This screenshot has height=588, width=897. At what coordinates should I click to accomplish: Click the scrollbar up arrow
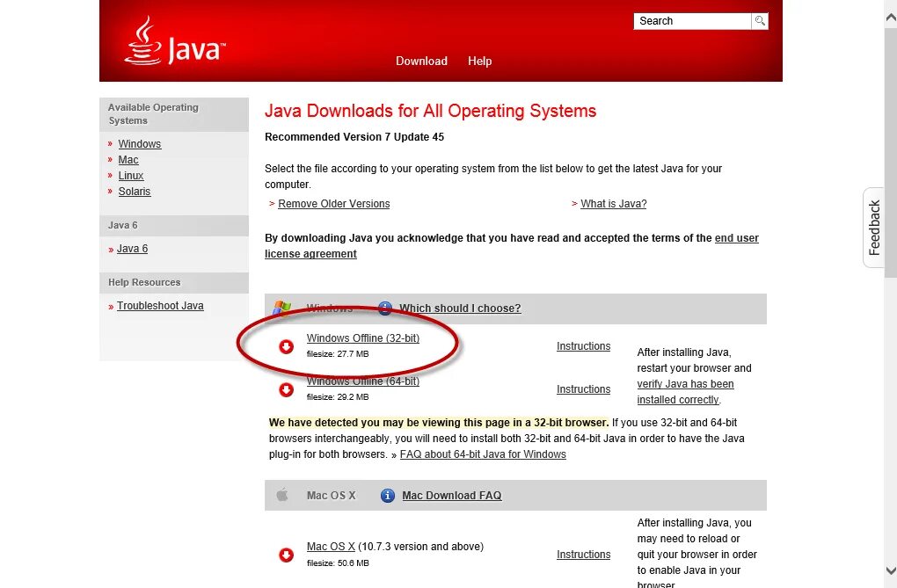click(891, 18)
